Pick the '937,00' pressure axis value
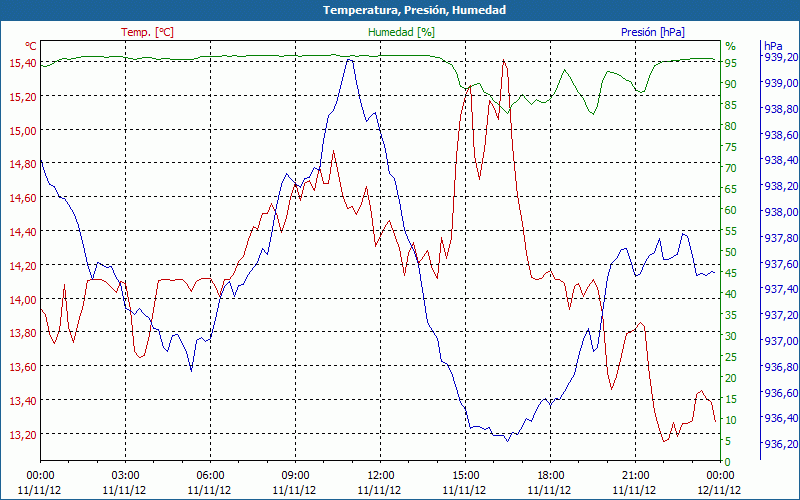Screen dimensions: 800x500 [x=780, y=341]
